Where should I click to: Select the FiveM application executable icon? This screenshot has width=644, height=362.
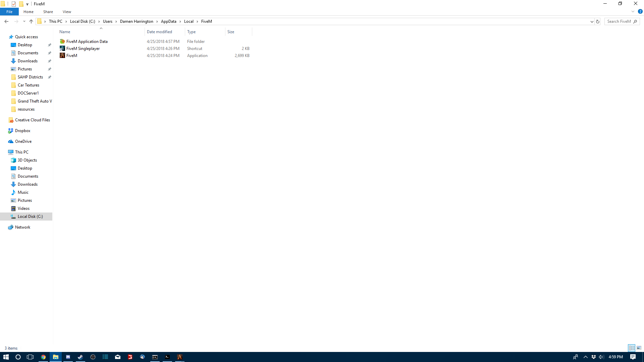62,56
